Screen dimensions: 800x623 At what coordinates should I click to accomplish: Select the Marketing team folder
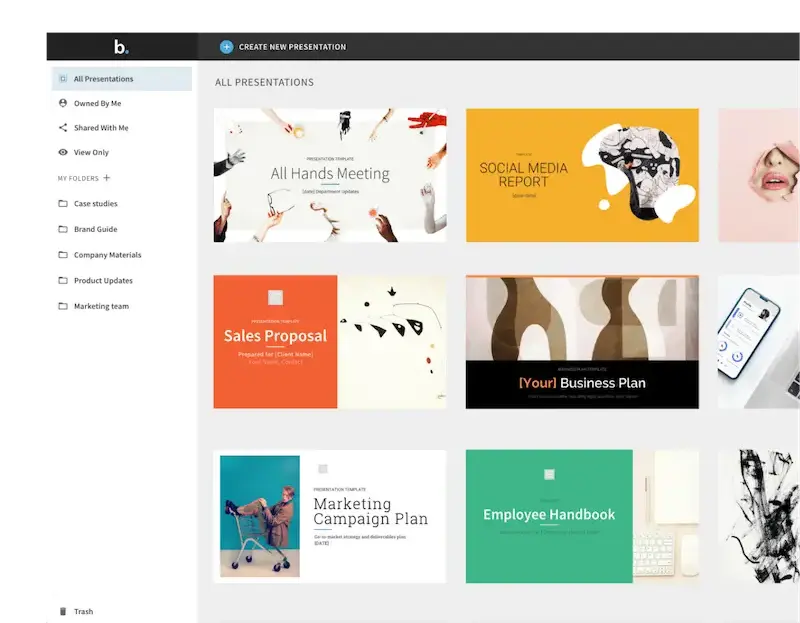pyautogui.click(x=101, y=306)
